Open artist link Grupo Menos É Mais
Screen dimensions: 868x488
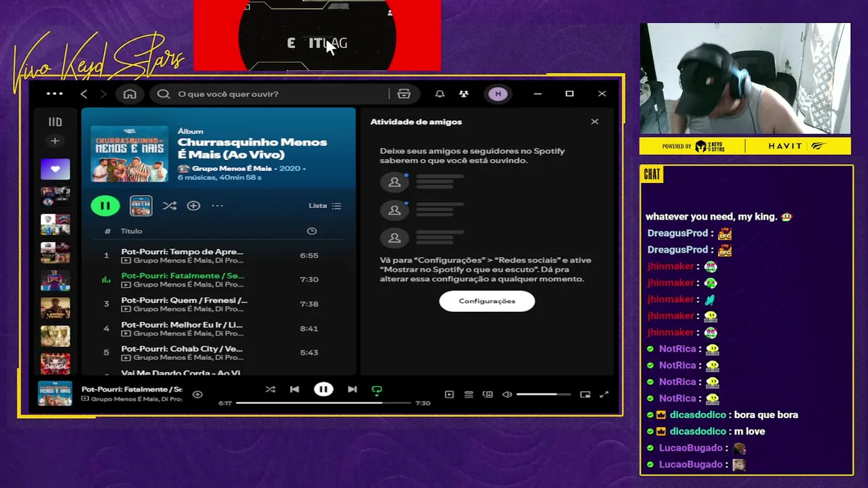pyautogui.click(x=231, y=168)
